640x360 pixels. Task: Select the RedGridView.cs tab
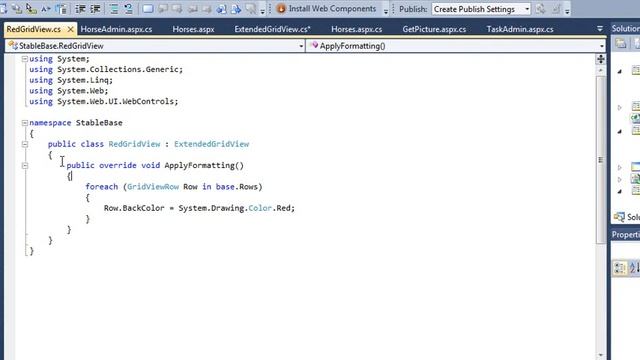(x=33, y=29)
